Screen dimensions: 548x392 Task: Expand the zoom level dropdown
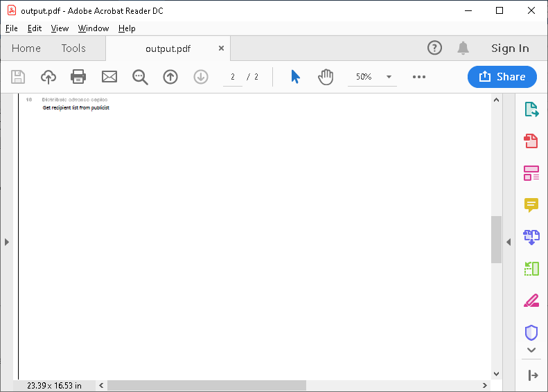pyautogui.click(x=389, y=77)
